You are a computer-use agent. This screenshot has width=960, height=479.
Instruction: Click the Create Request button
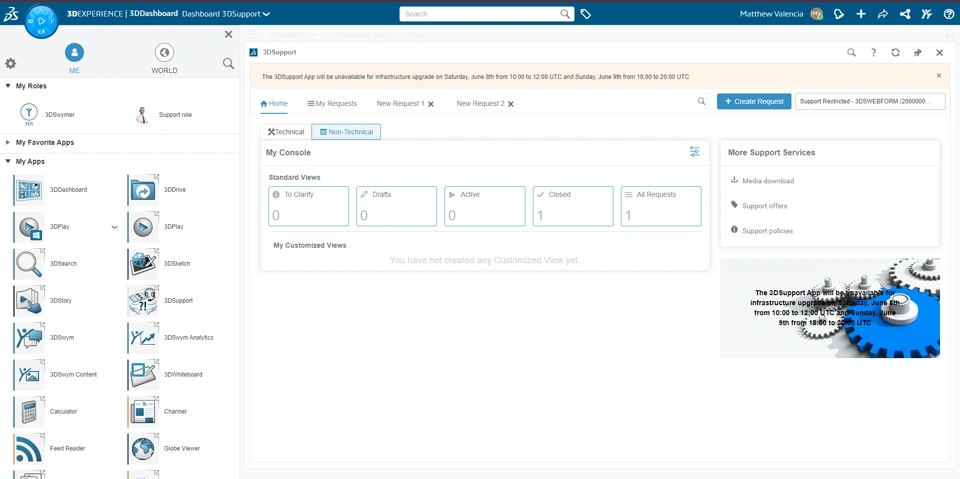pos(754,102)
